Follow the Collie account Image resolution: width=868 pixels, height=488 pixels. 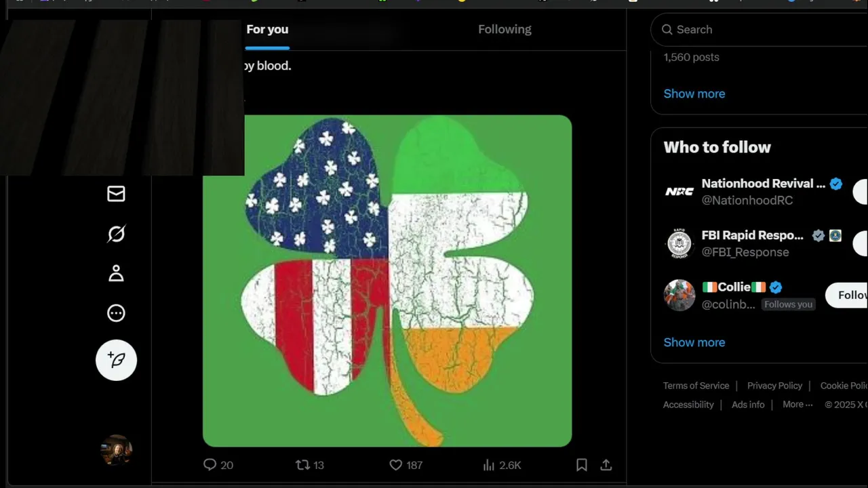[848, 296]
